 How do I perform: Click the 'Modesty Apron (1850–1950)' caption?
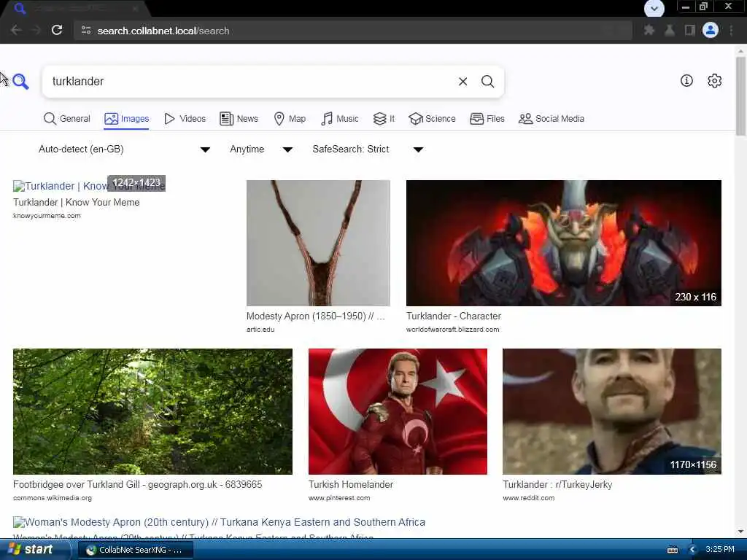[x=315, y=316]
